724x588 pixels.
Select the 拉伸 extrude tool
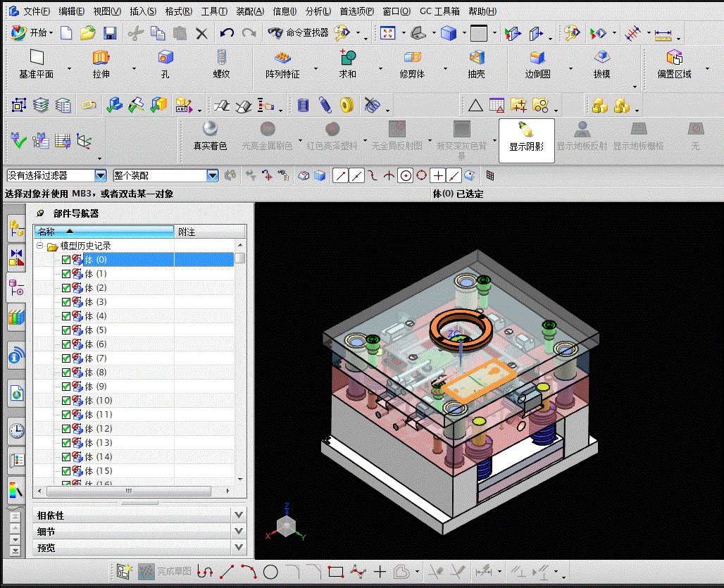(x=101, y=65)
